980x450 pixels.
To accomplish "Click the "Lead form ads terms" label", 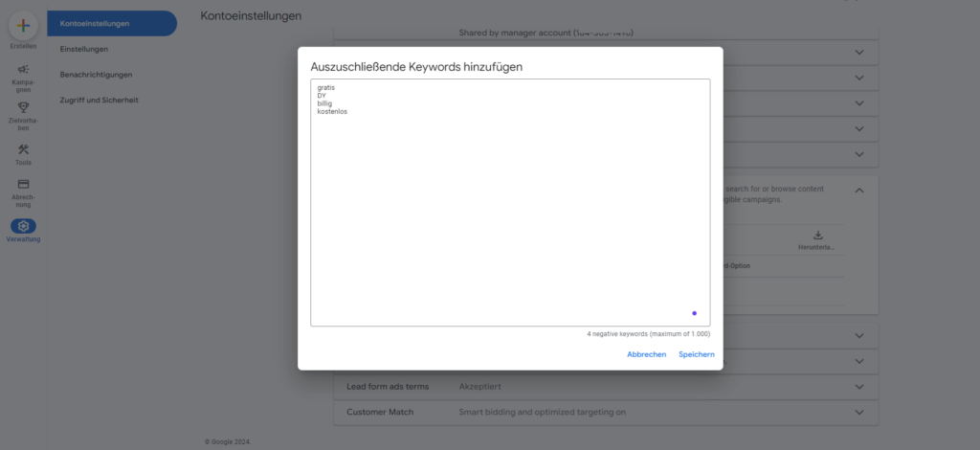I will [x=388, y=387].
